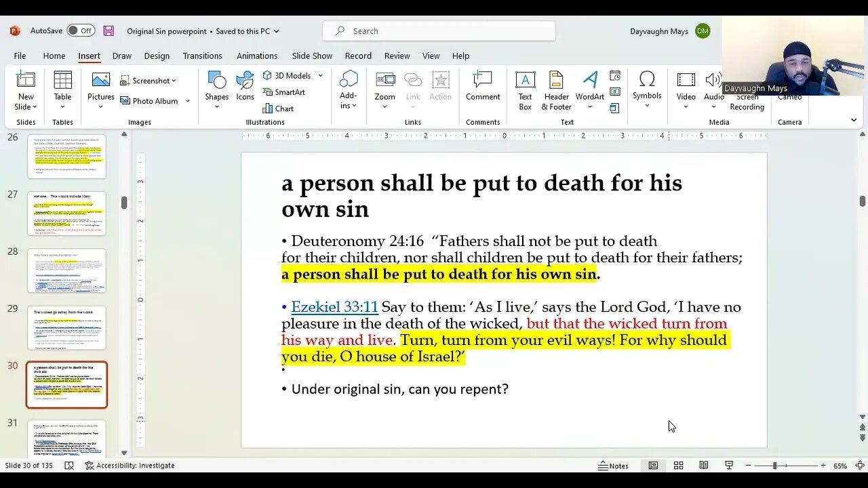Viewport: 868px width, 488px height.
Task: Start Slide Show from status bar
Action: 729,466
